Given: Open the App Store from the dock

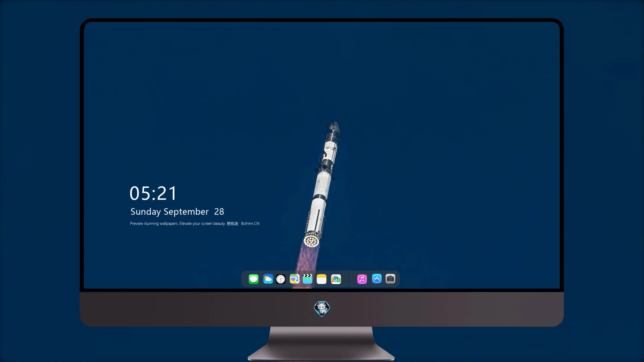Looking at the screenshot, I should click(x=377, y=279).
